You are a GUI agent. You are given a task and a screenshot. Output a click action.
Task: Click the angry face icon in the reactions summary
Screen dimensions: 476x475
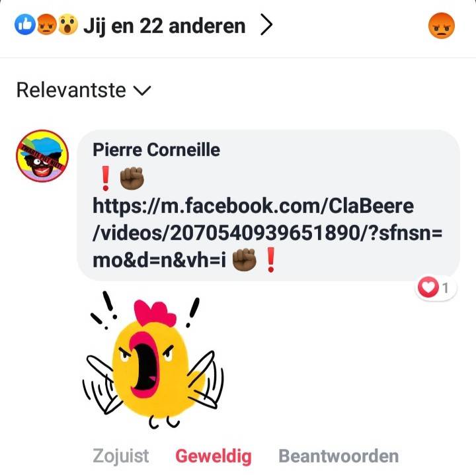[46, 24]
